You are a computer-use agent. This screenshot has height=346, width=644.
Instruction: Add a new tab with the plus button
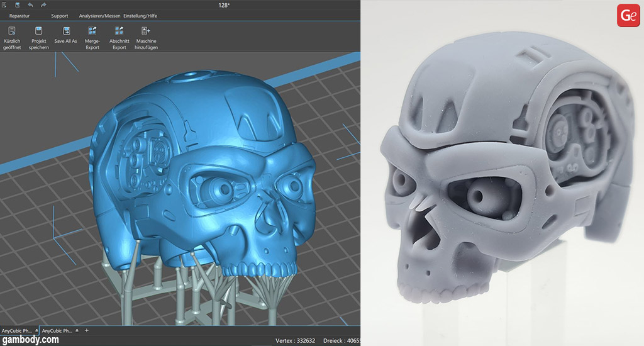(87, 330)
